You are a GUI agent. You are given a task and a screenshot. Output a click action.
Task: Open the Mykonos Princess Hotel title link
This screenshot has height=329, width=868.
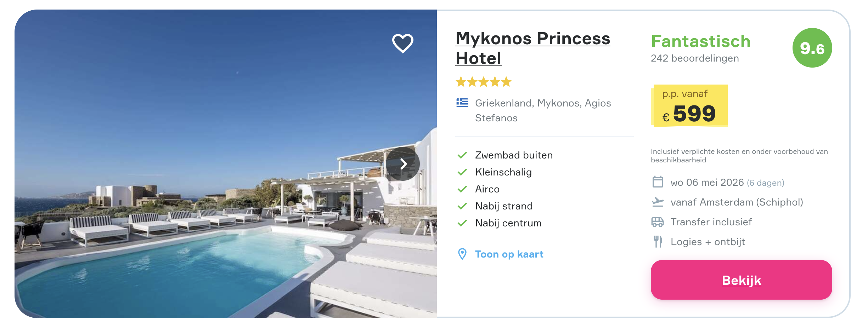pos(532,48)
